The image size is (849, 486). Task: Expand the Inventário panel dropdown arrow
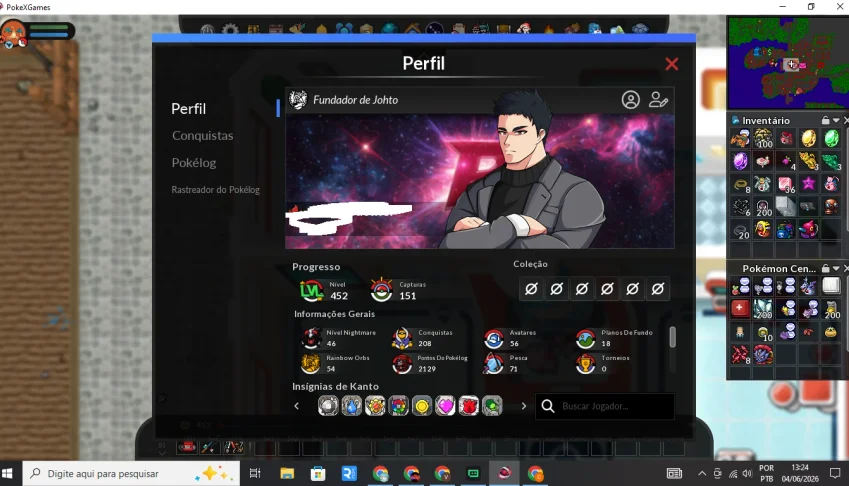[x=836, y=120]
